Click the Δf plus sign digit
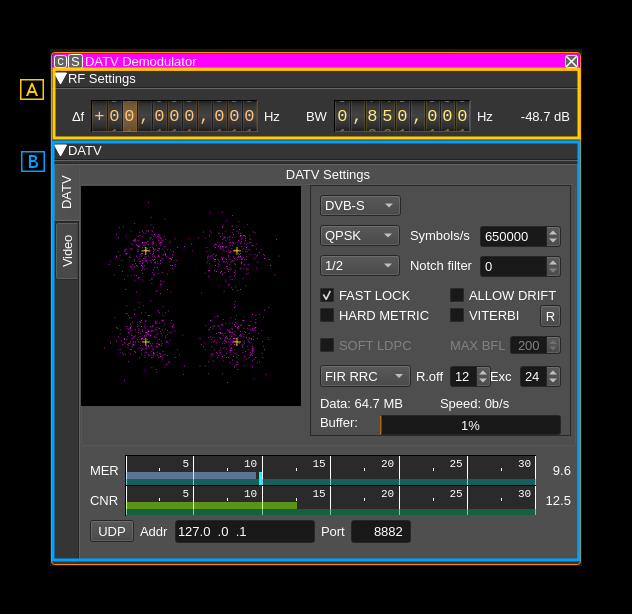The width and height of the screenshot is (632, 614). 99,116
